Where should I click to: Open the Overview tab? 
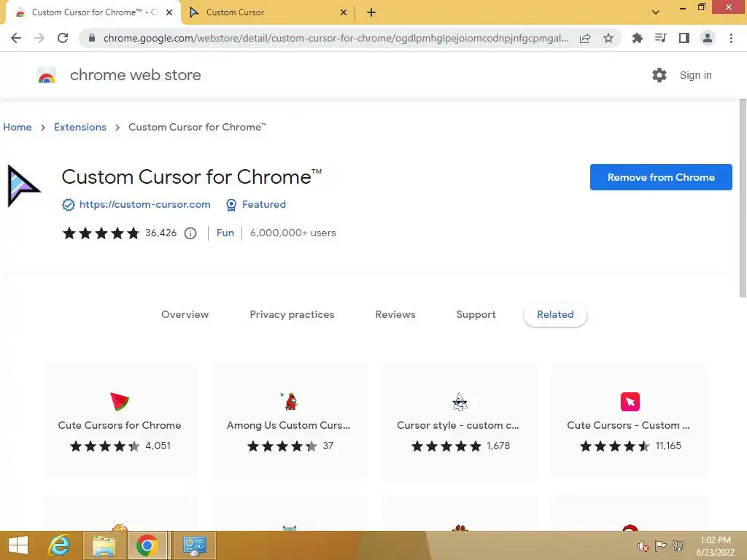(x=185, y=314)
